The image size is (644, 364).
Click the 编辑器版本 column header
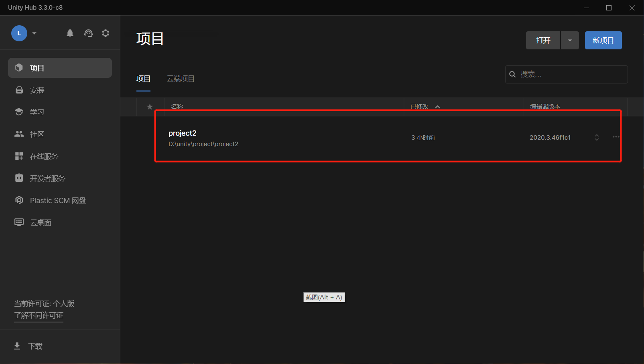point(545,107)
